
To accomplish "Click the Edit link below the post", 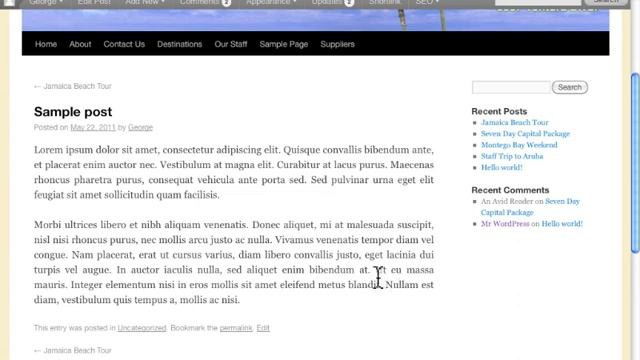I will 263,328.
